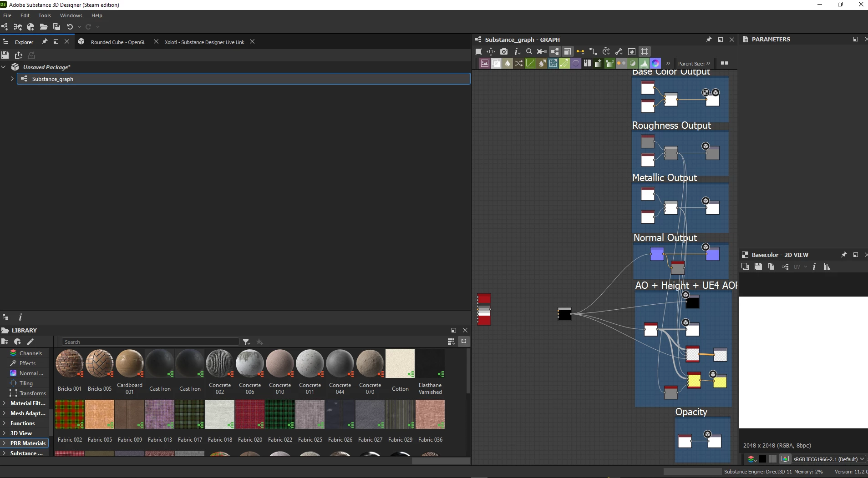Viewport: 868px width, 478px height.
Task: Save the 2D view image as bitmap
Action: tap(758, 267)
